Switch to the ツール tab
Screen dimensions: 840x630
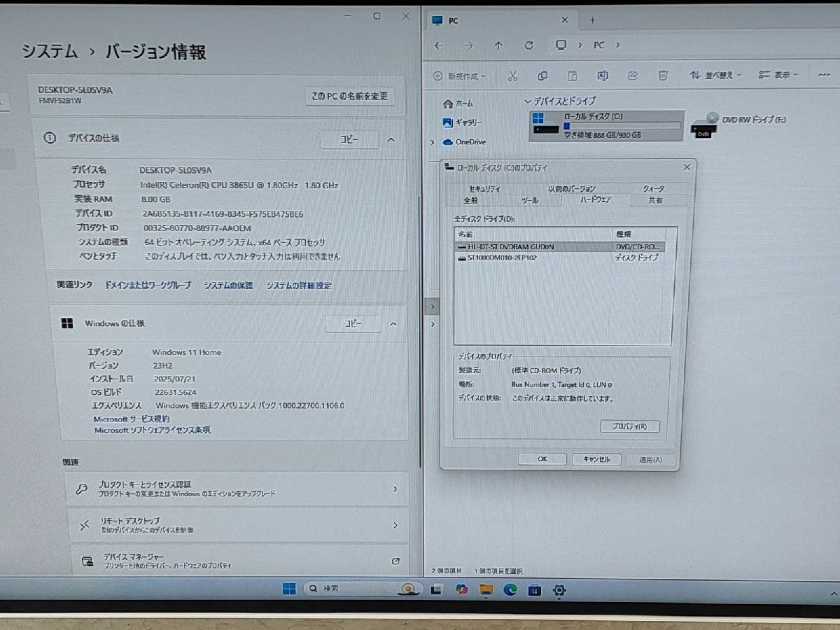(530, 200)
